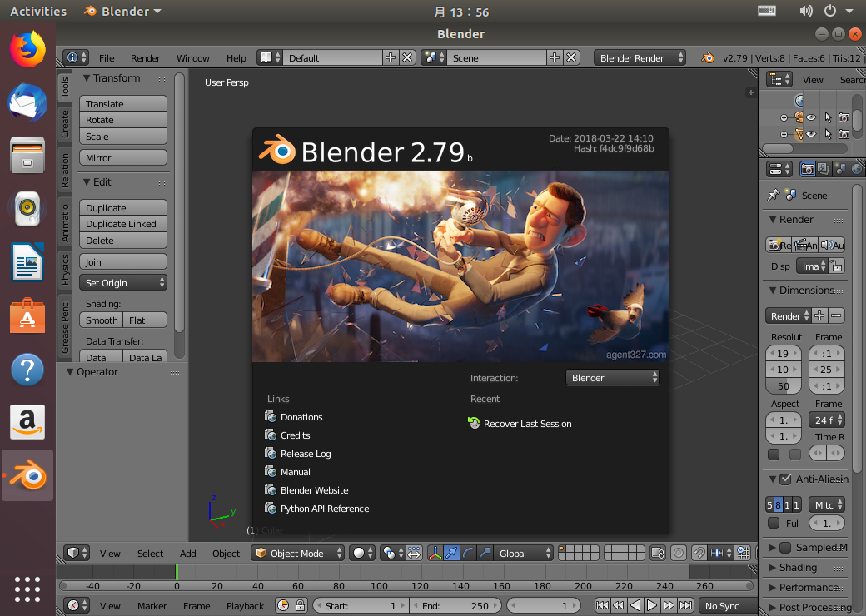This screenshot has width=866, height=616.
Task: Toggle the lock interface icon beside Display
Action: click(x=836, y=266)
